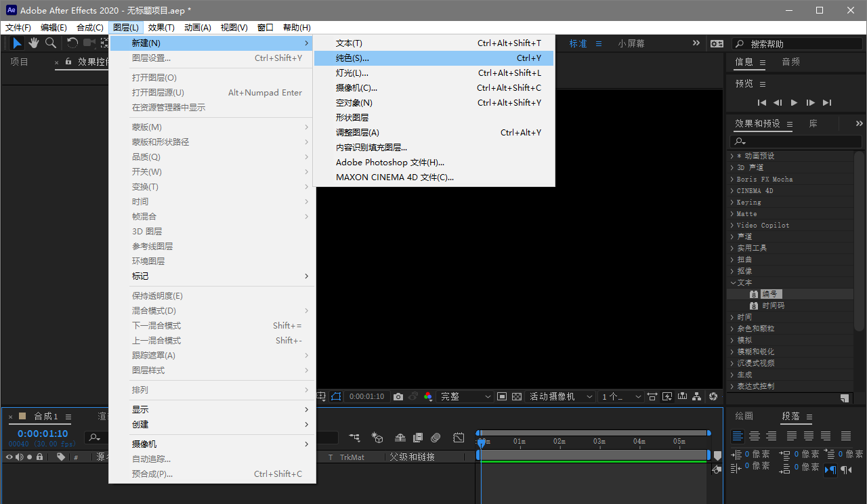Open the 活动摄像机 camera view dropdown
Image resolution: width=867 pixels, height=504 pixels.
coord(562,396)
